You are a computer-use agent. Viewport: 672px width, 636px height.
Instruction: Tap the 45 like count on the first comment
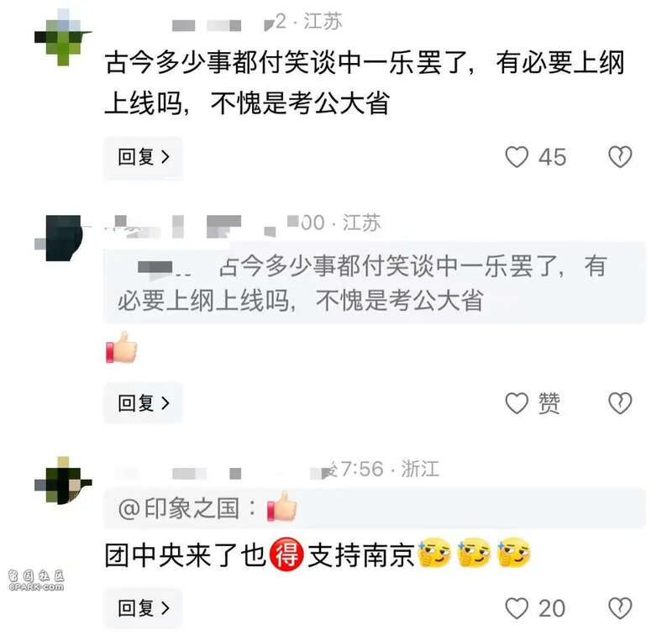tap(553, 157)
